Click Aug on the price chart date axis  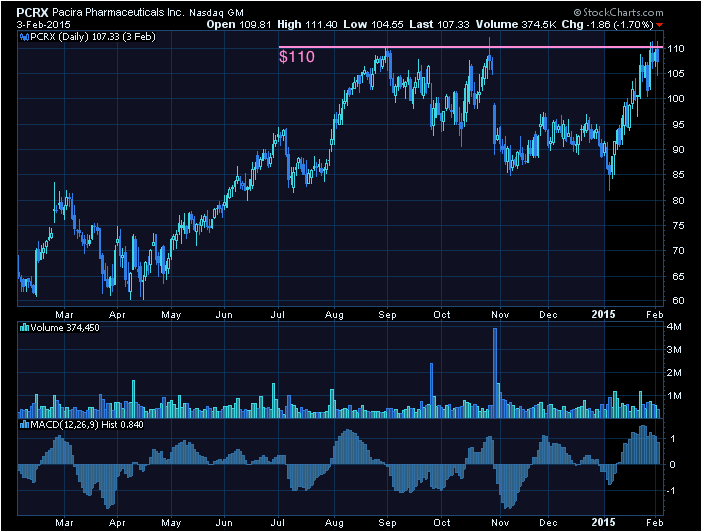coord(334,315)
